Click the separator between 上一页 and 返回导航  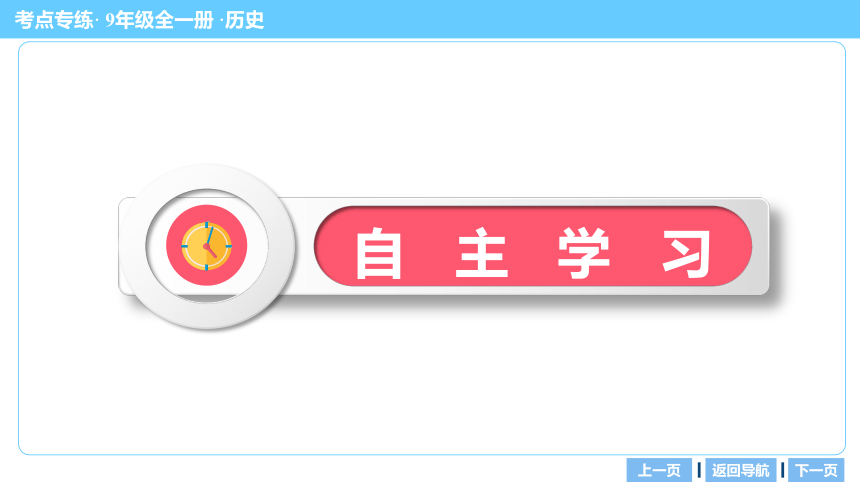pyautogui.click(x=699, y=470)
